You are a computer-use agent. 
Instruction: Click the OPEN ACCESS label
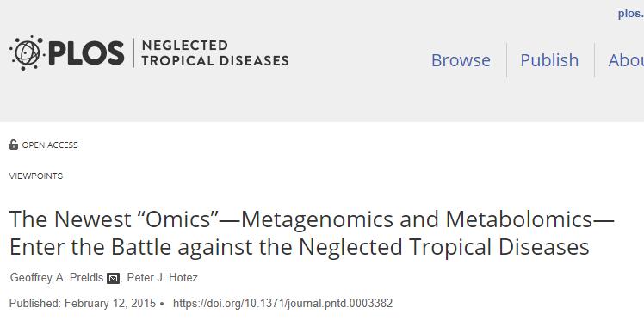click(x=50, y=145)
